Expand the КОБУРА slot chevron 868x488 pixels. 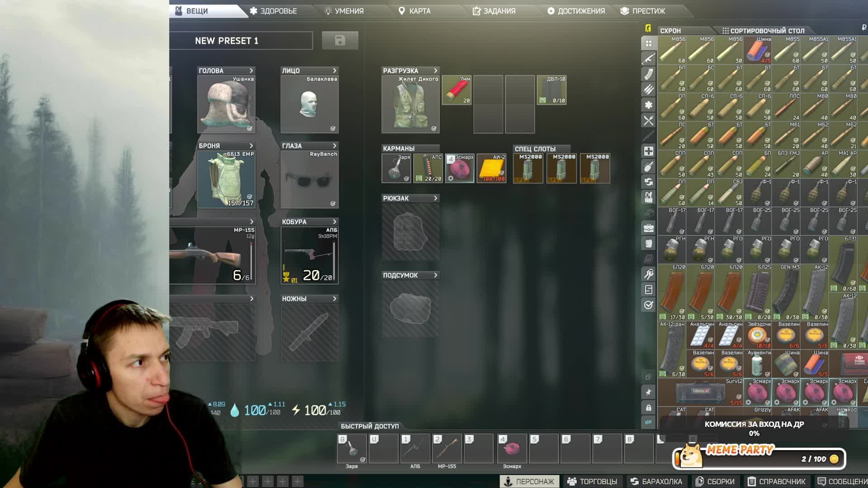click(x=335, y=222)
